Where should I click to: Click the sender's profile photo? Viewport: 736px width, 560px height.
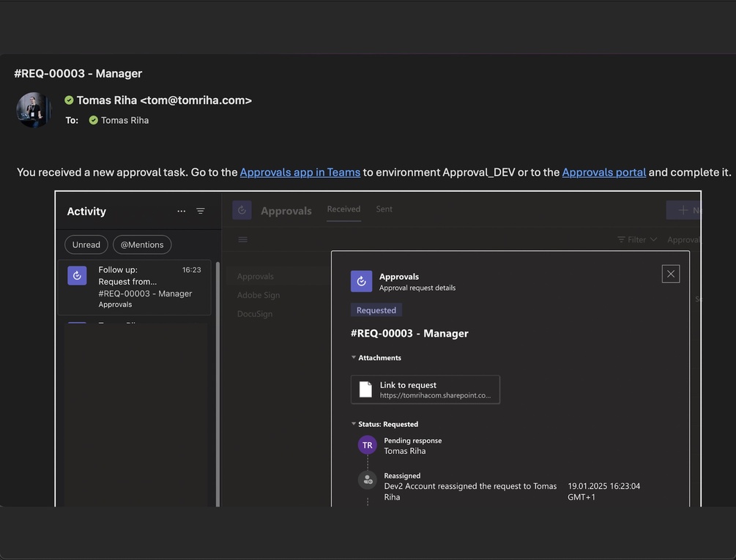(34, 111)
